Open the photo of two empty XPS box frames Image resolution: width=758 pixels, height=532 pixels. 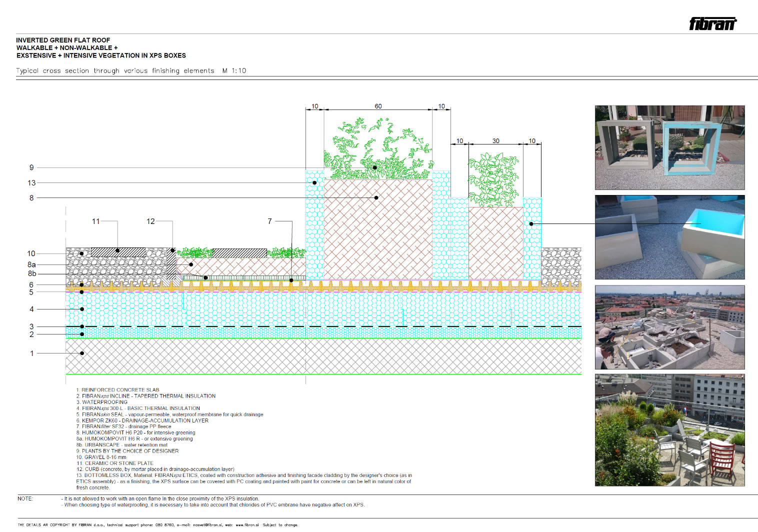[x=669, y=147]
